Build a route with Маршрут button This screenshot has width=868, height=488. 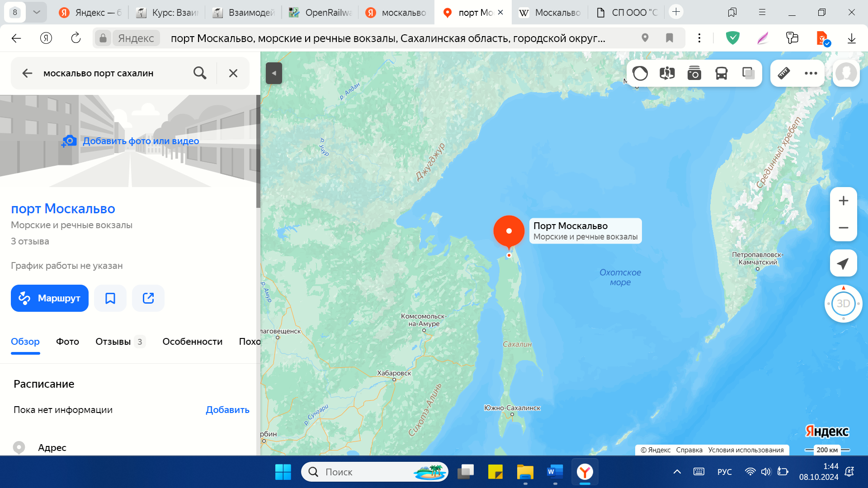coord(50,298)
